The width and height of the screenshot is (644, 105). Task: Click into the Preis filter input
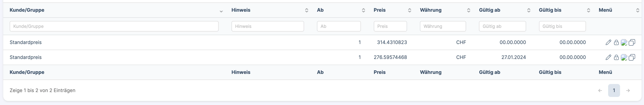pos(390,26)
